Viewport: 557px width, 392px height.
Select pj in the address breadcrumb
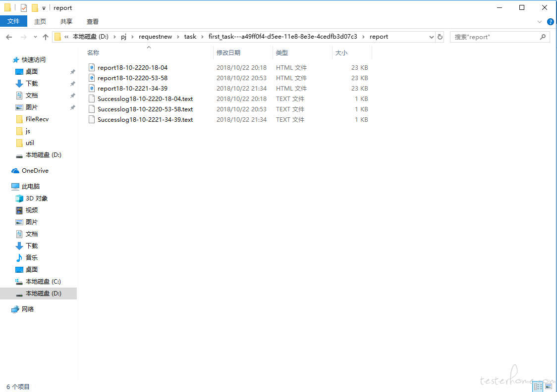click(123, 37)
